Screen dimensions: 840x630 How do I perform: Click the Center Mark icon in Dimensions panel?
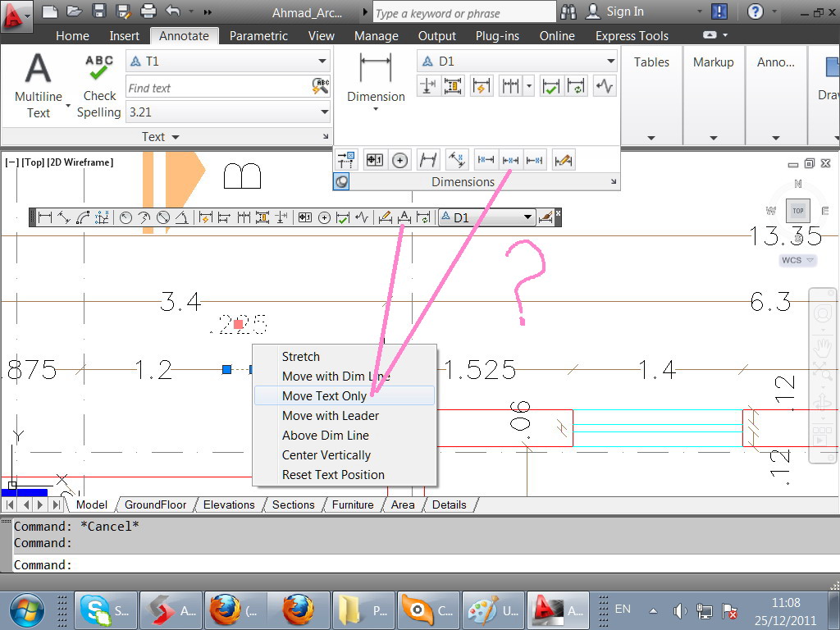[399, 160]
